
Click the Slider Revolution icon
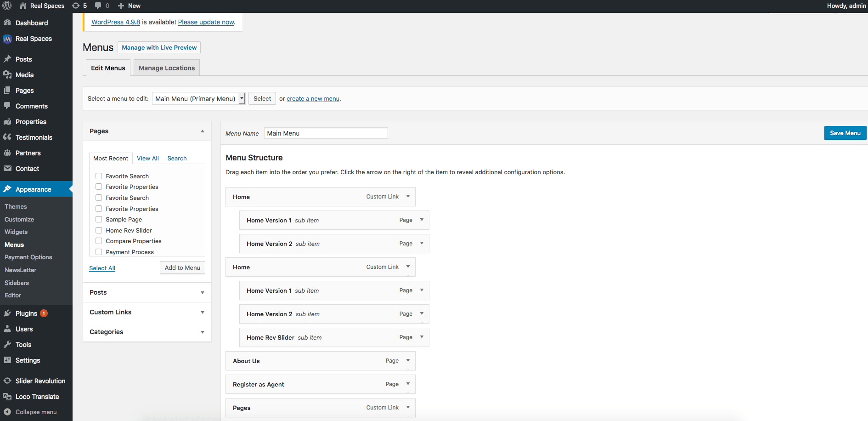[7, 381]
